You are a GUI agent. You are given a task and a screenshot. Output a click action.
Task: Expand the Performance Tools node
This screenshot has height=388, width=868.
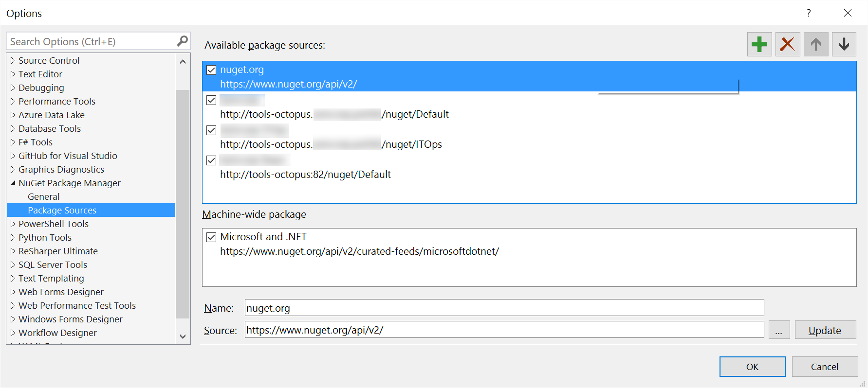tap(13, 102)
